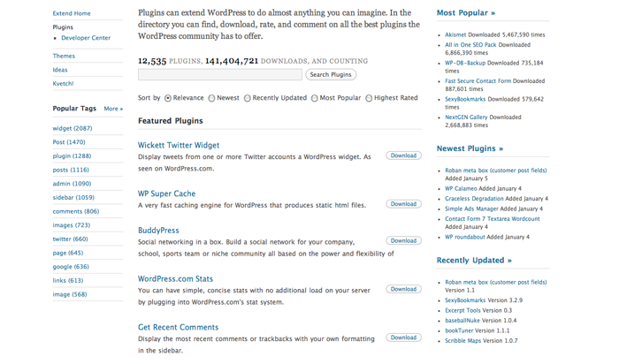The image size is (619, 364).
Task: Open Developer Center sub-menu link
Action: point(86,38)
